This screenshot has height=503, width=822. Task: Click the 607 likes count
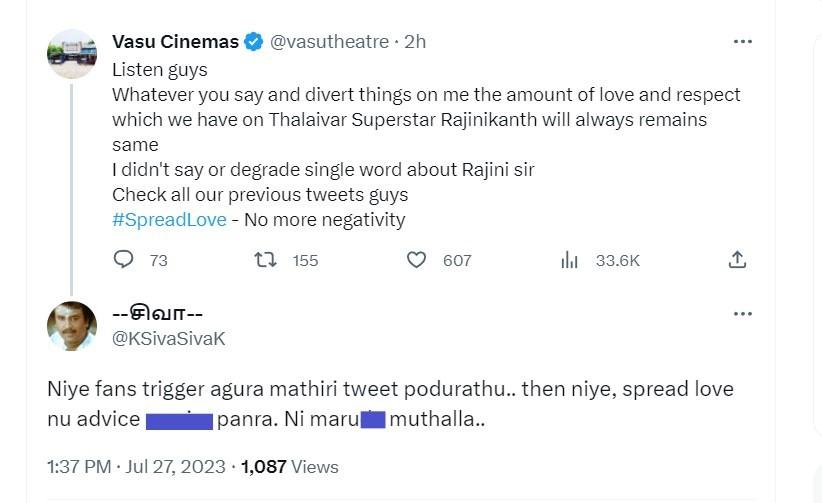click(457, 261)
